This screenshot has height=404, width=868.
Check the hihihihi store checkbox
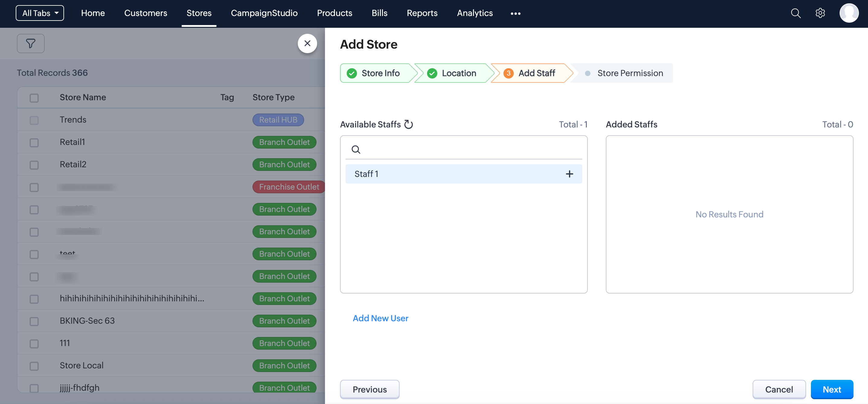coord(34,299)
